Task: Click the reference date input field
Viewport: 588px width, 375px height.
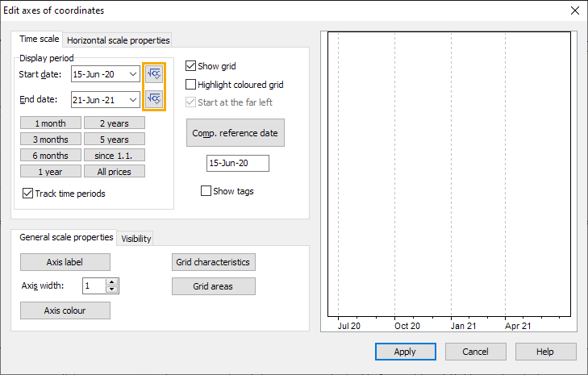Action: [237, 163]
